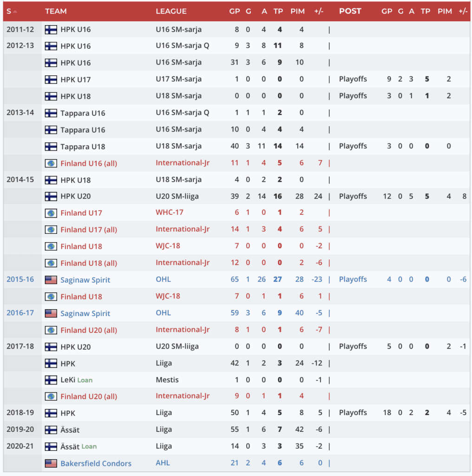The image size is (472, 476).
Task: Click the globe icon next to Finland U17 (all)
Action: [51, 230]
